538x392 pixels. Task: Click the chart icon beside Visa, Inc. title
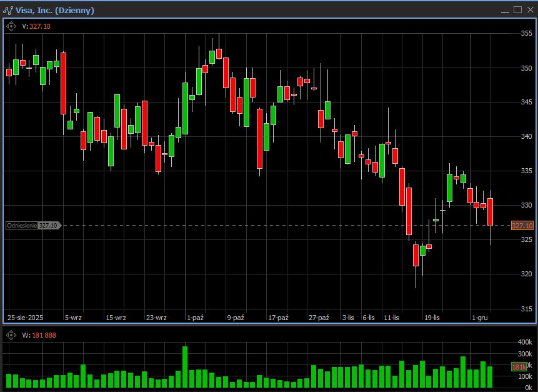[x=9, y=9]
